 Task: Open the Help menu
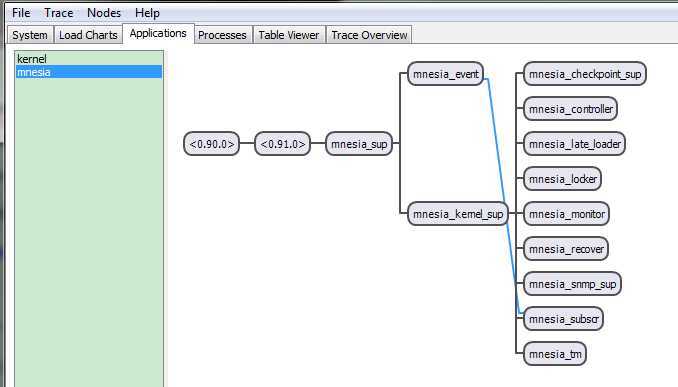tap(147, 13)
